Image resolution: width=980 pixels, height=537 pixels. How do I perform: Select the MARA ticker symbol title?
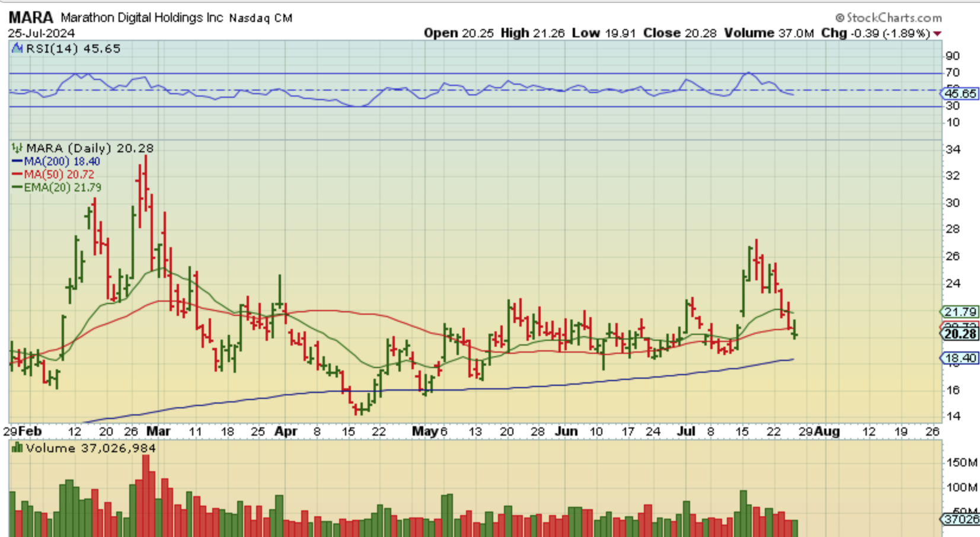click(31, 18)
